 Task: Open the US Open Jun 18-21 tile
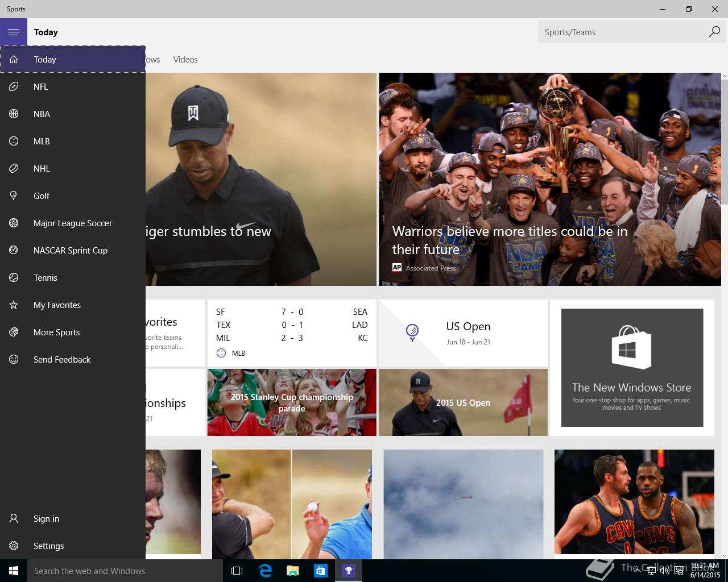463,333
